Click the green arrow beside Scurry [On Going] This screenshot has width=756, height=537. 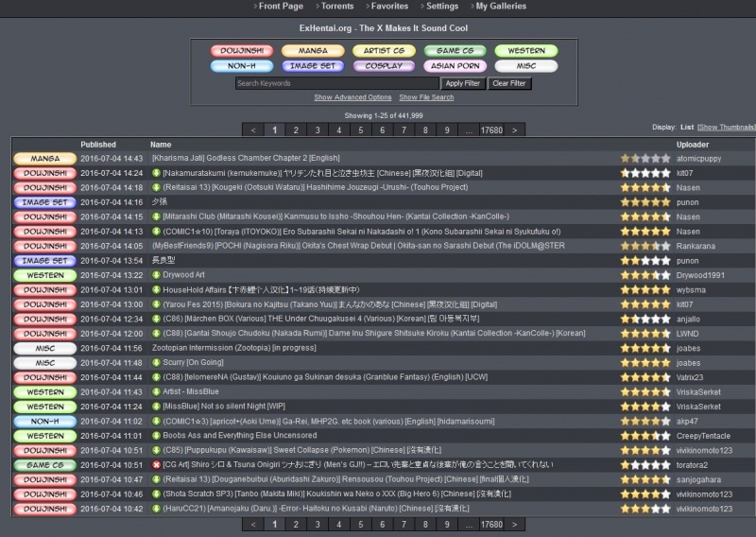tap(156, 363)
